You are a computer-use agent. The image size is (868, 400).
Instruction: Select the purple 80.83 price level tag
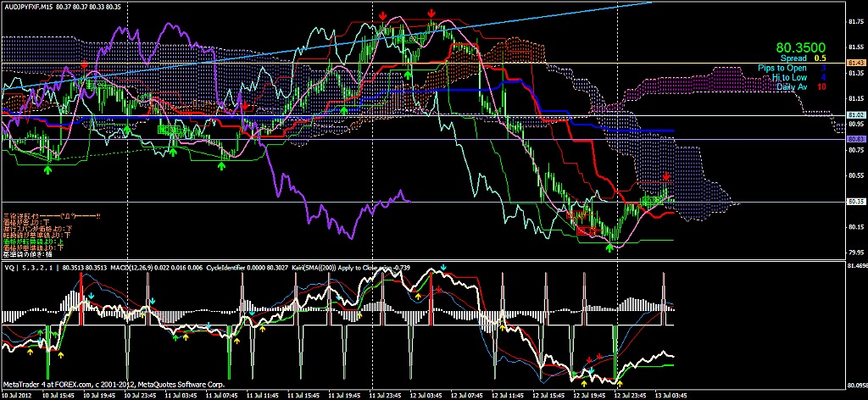(x=855, y=139)
